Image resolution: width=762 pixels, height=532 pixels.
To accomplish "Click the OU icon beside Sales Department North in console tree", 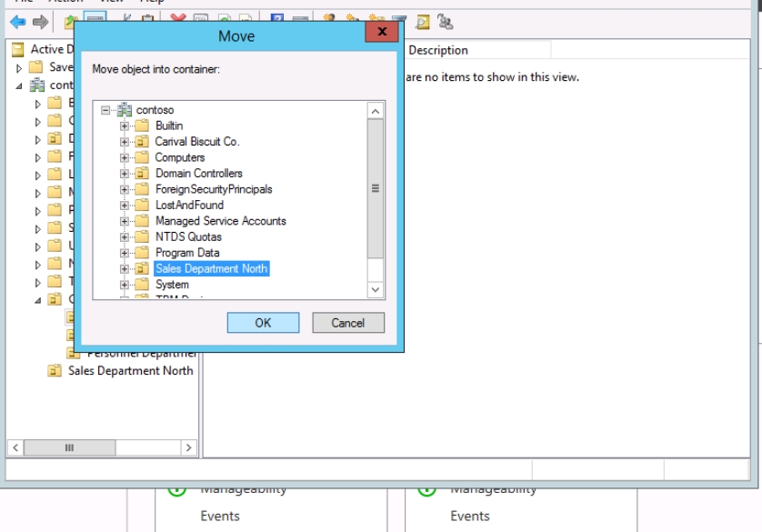I will coord(55,371).
